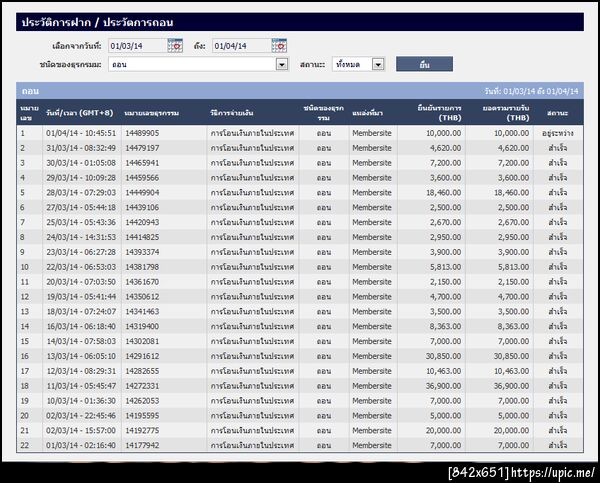Select transaction number 14302081

pos(142,341)
